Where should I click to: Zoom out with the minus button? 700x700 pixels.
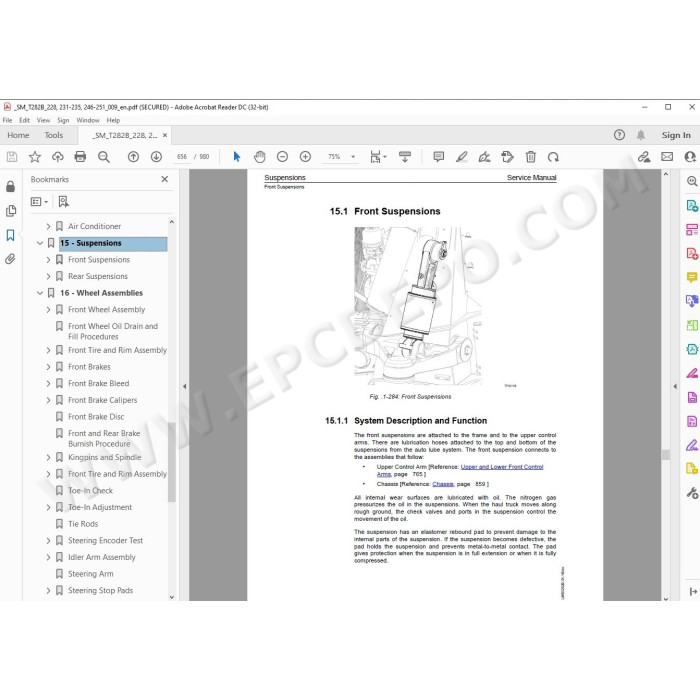coord(282,157)
